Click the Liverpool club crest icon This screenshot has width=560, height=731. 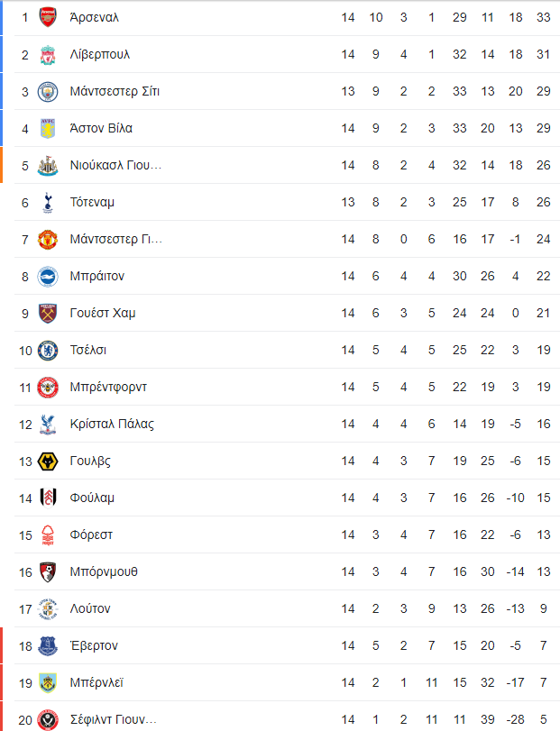tap(48, 55)
